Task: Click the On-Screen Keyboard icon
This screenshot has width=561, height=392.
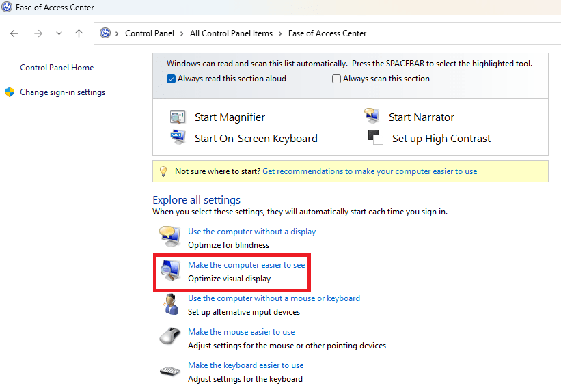Action: pos(178,137)
